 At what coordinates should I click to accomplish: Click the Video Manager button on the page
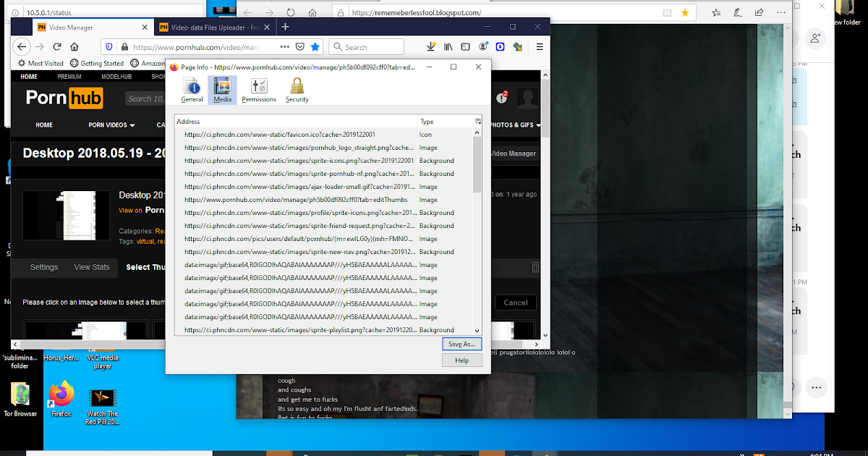(514, 153)
